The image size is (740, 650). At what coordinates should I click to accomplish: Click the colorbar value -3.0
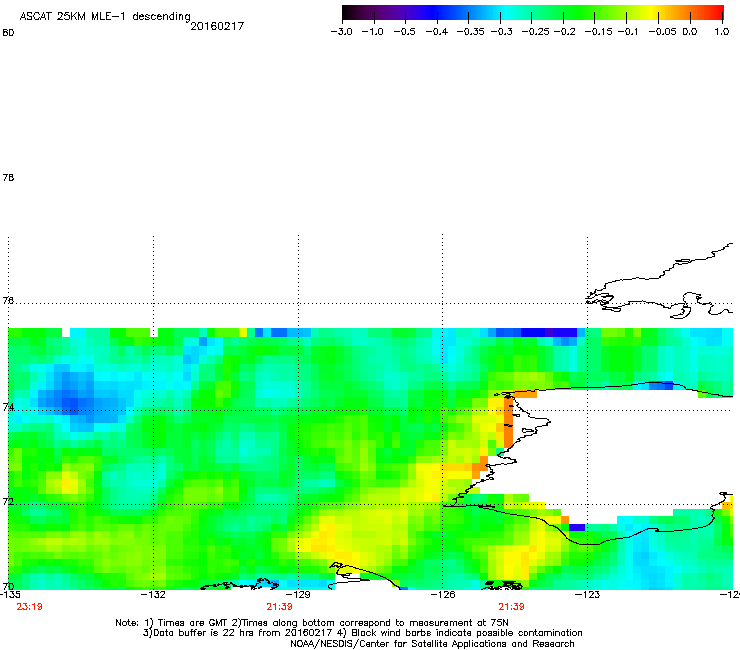(x=341, y=32)
